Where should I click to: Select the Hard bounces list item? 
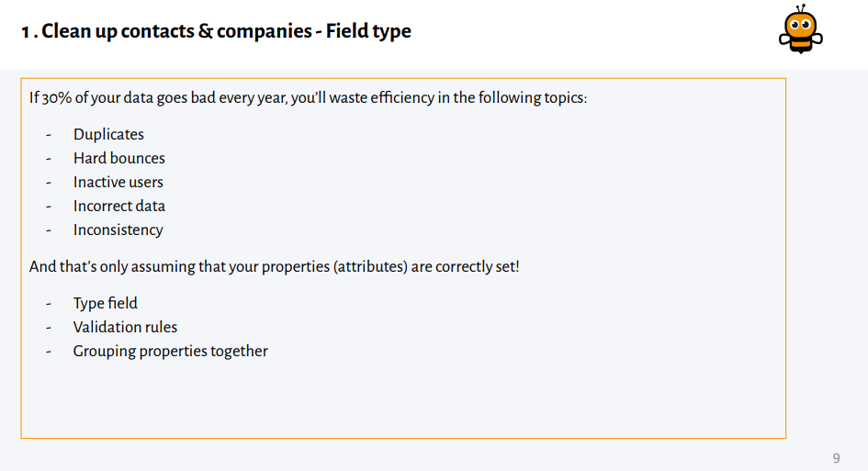tap(119, 158)
